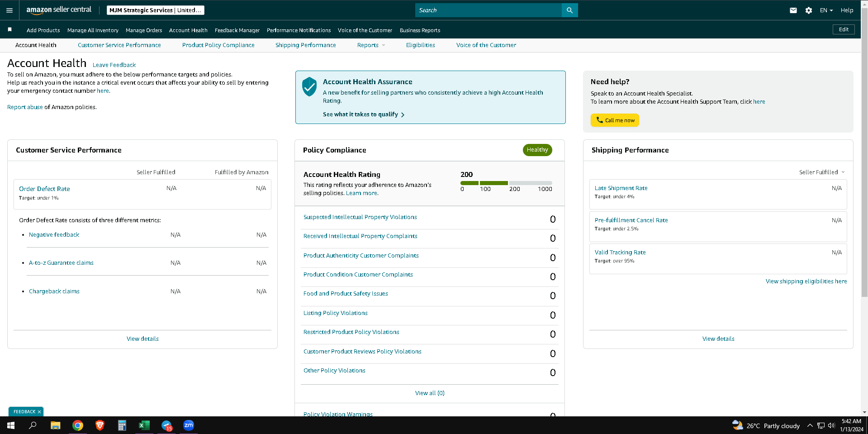
Task: Open Windows taskbar search
Action: coord(33,425)
